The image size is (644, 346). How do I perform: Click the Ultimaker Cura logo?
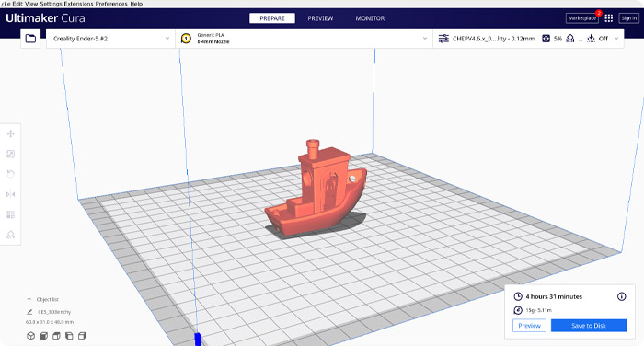click(45, 18)
